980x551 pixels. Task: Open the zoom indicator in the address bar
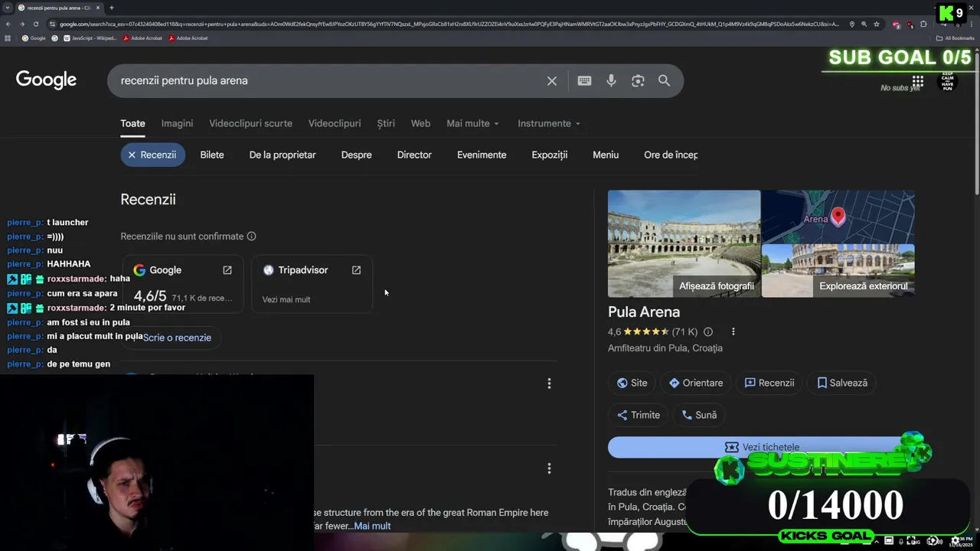864,24
